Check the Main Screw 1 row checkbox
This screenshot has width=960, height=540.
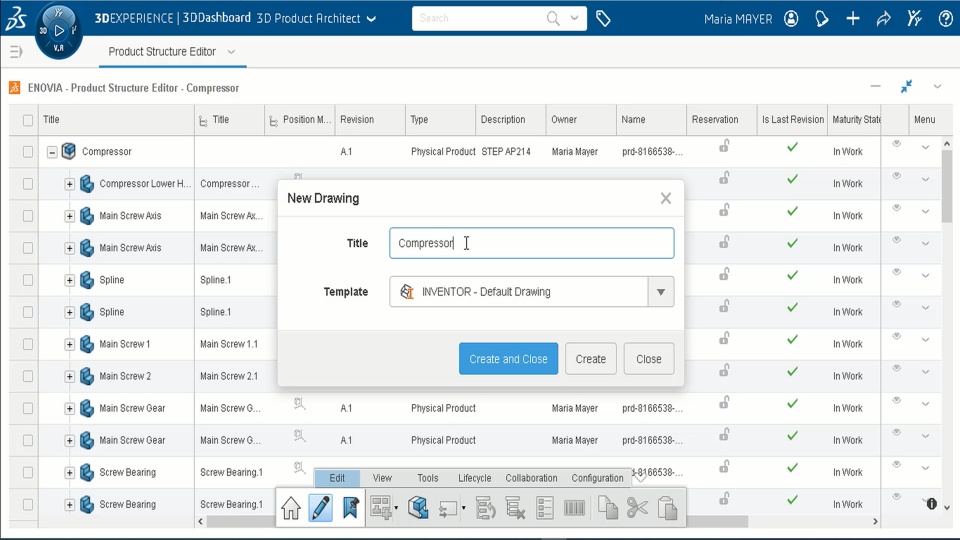[x=28, y=344]
